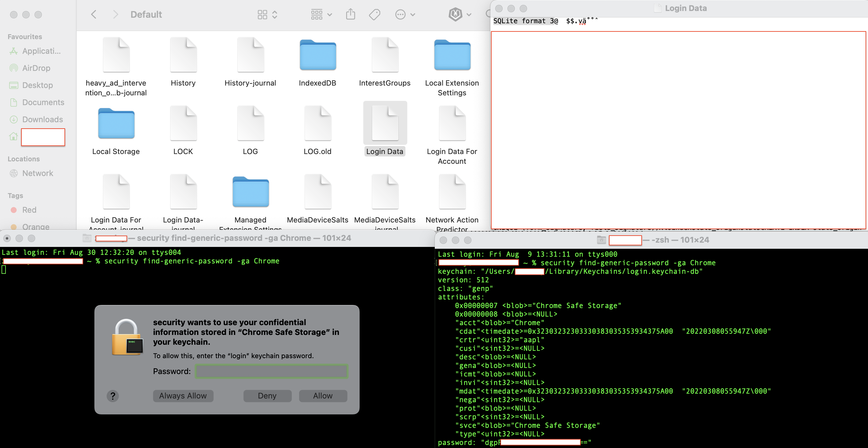
Task: Select the Local Storage folder icon
Action: 116,123
